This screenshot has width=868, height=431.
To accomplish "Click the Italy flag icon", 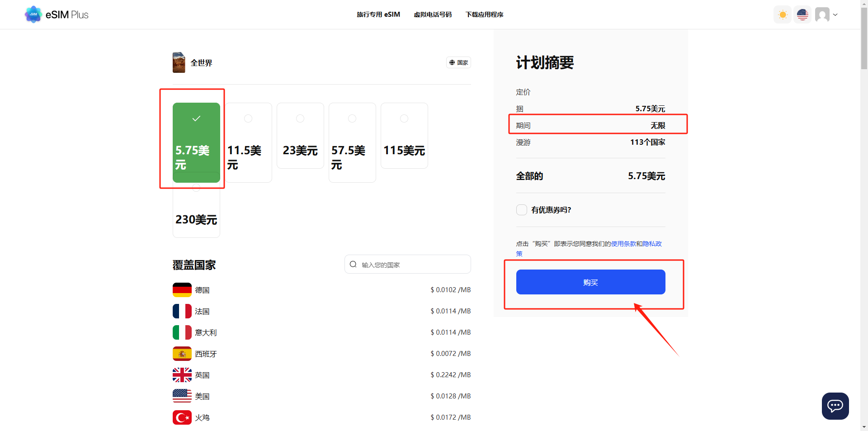I will [x=182, y=332].
